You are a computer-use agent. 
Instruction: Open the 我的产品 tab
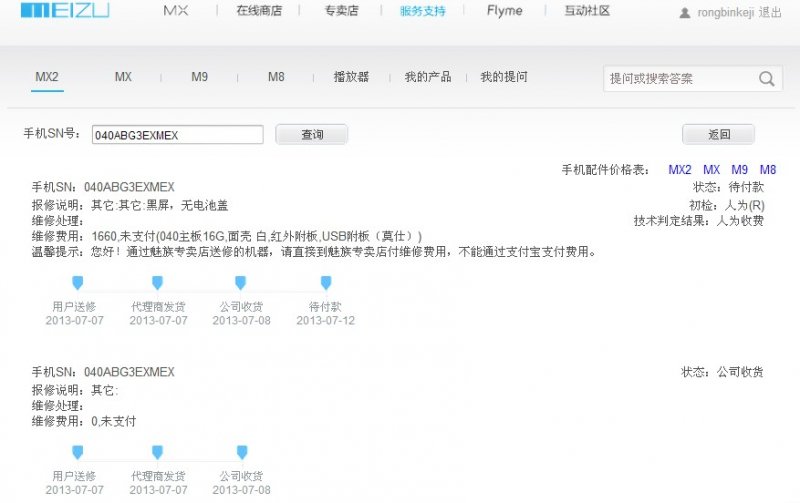click(428, 77)
